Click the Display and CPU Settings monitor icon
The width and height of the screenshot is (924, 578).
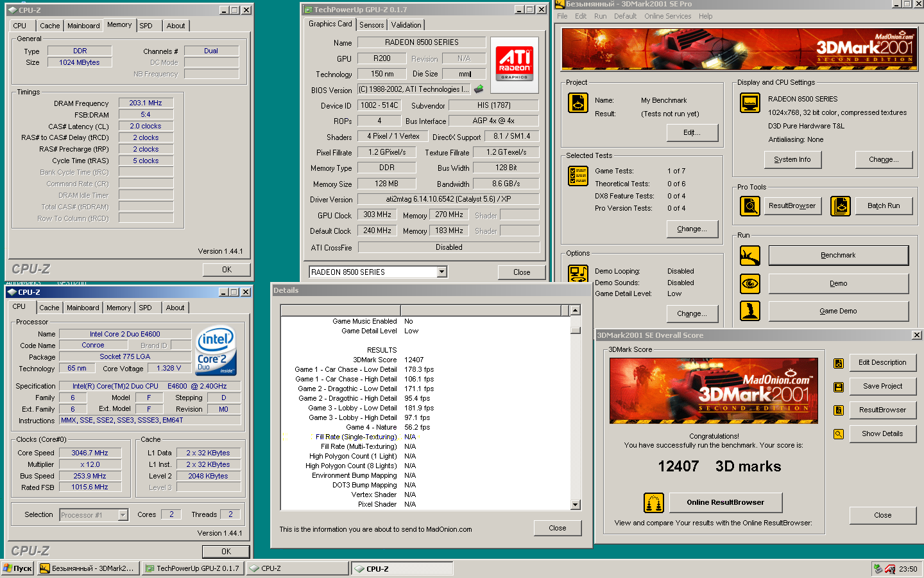pos(749,103)
